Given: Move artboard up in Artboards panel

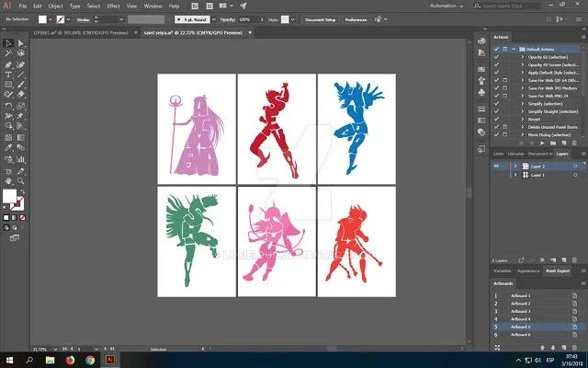Looking at the screenshot, I should (x=542, y=348).
